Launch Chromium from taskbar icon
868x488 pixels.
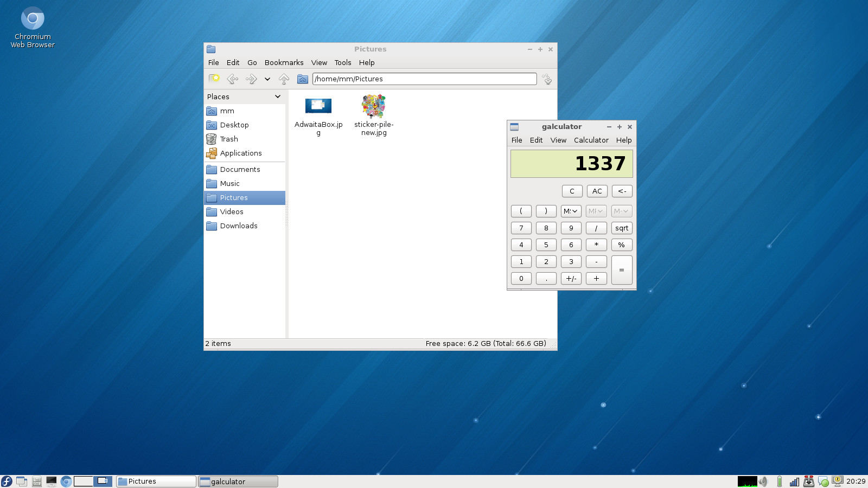(66, 481)
